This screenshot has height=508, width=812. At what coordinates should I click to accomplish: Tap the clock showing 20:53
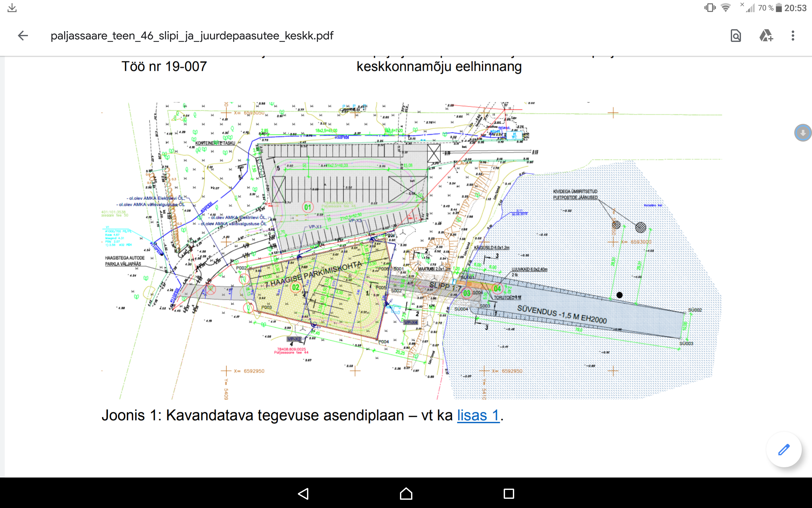point(795,8)
